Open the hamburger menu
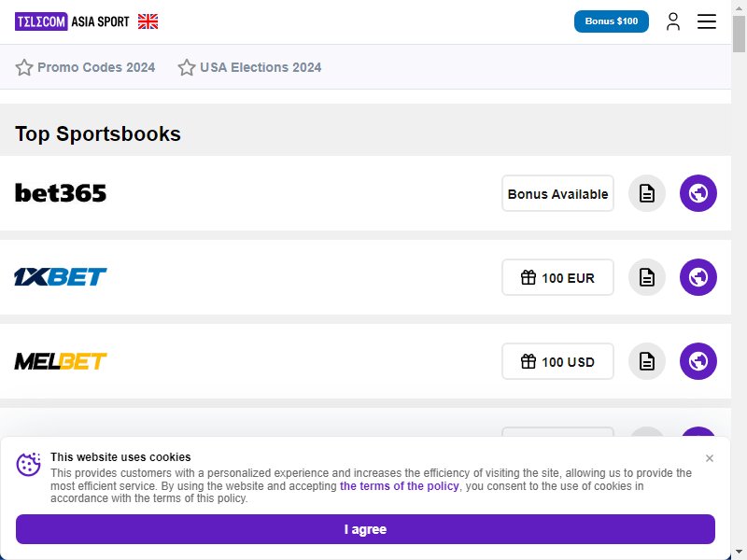747x560 pixels. click(x=707, y=21)
